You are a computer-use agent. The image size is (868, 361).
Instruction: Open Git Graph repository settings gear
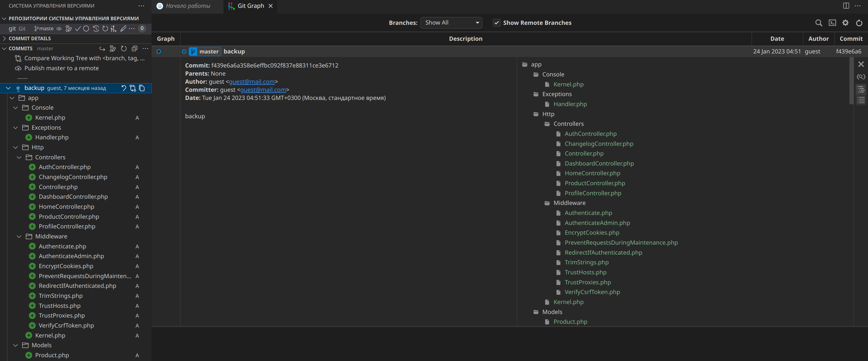pyautogui.click(x=845, y=23)
